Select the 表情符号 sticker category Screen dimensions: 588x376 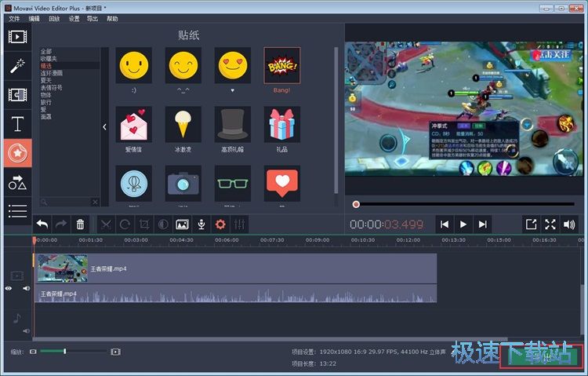[52, 87]
